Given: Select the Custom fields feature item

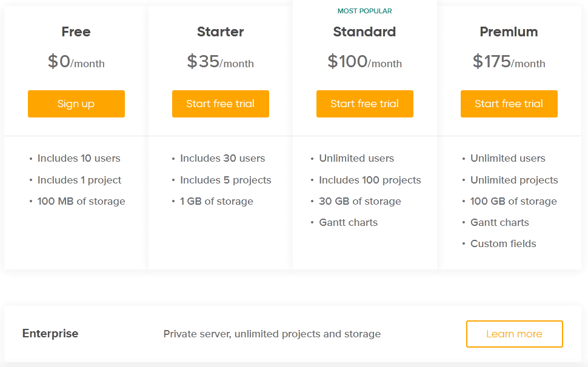Looking at the screenshot, I should (503, 243).
